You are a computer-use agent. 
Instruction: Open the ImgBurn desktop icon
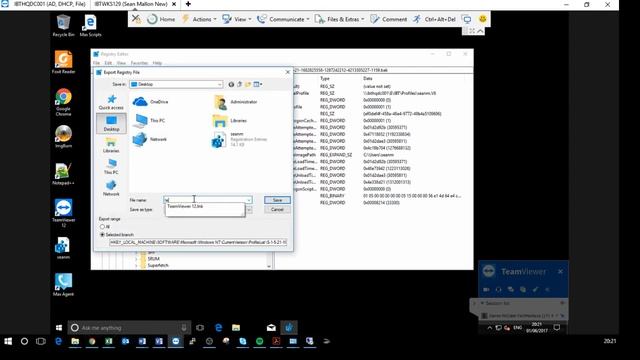[63, 136]
